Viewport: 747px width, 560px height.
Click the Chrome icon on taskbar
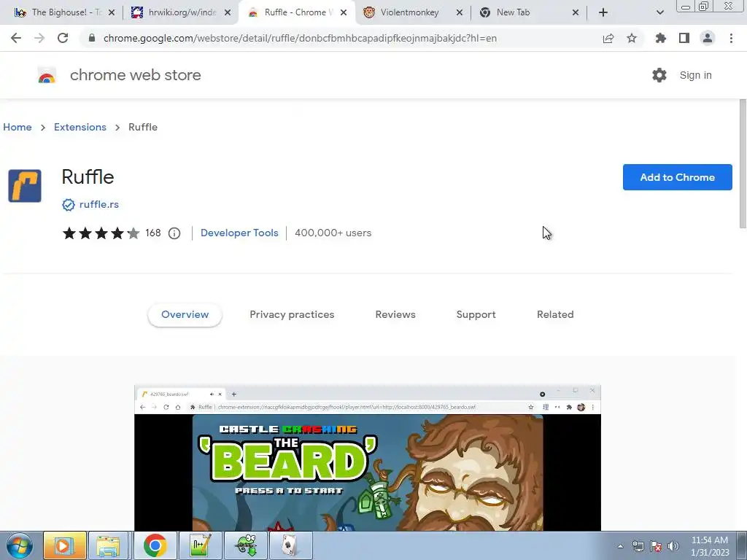click(155, 545)
